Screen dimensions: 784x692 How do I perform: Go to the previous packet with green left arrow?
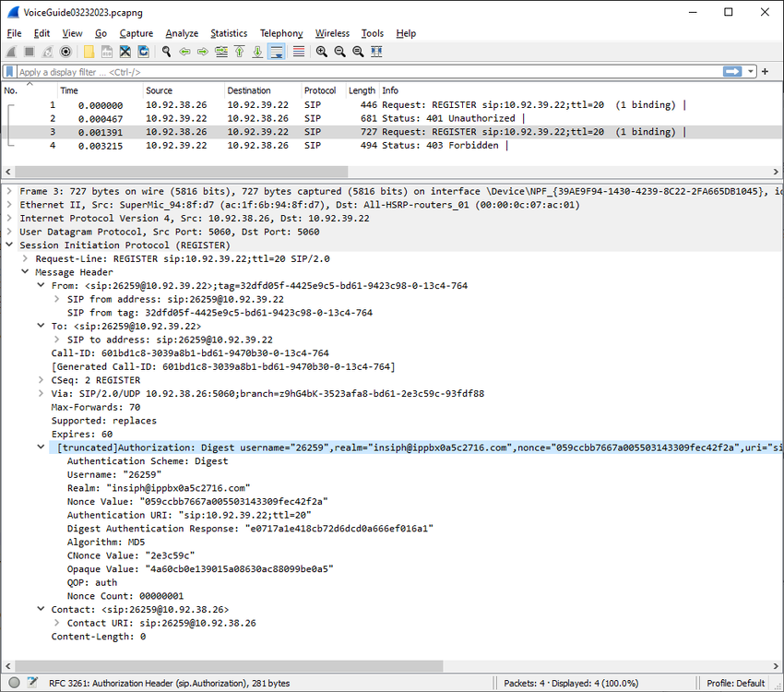click(x=185, y=52)
